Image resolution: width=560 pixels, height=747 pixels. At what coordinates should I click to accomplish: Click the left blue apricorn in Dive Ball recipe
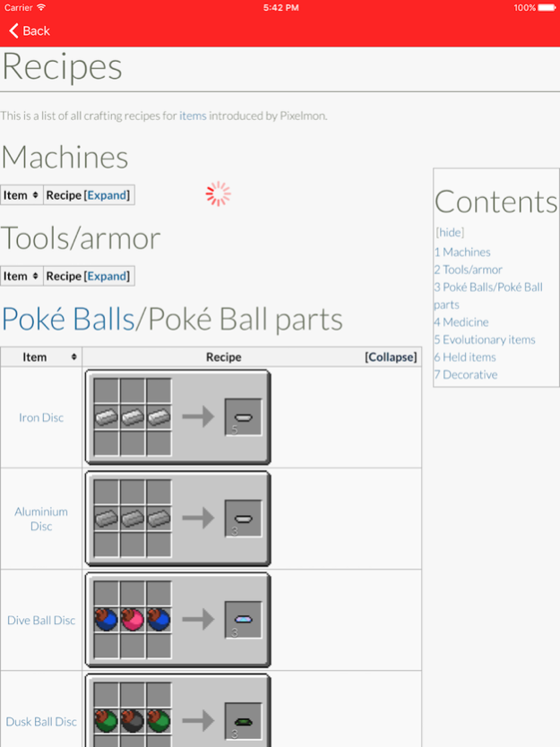coord(107,620)
